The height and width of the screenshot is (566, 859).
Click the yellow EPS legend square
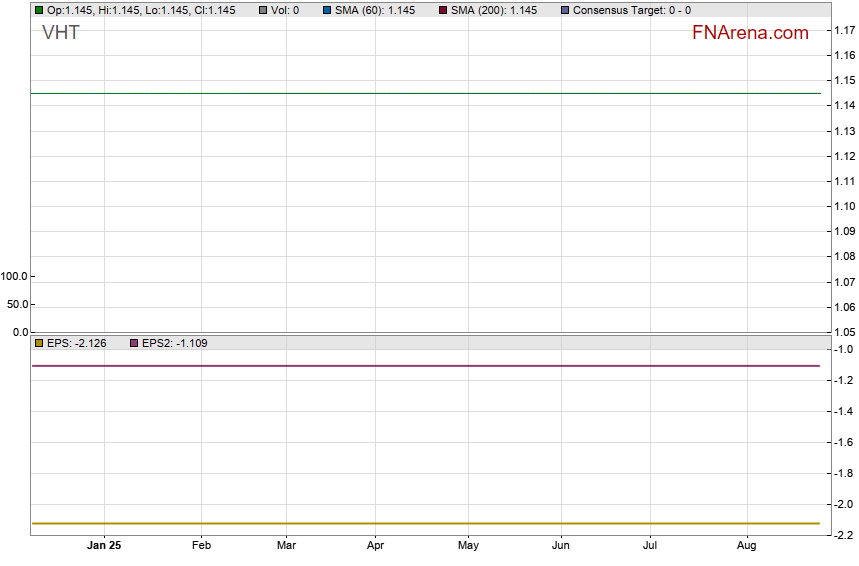coord(39,343)
